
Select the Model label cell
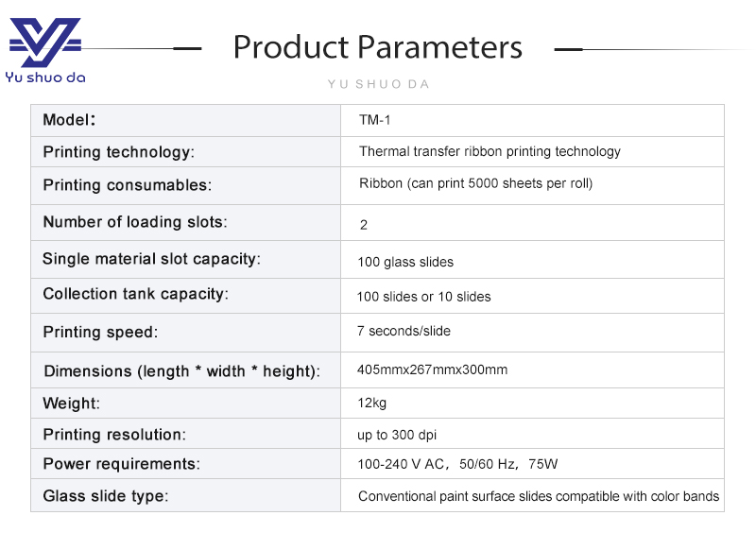point(69,120)
